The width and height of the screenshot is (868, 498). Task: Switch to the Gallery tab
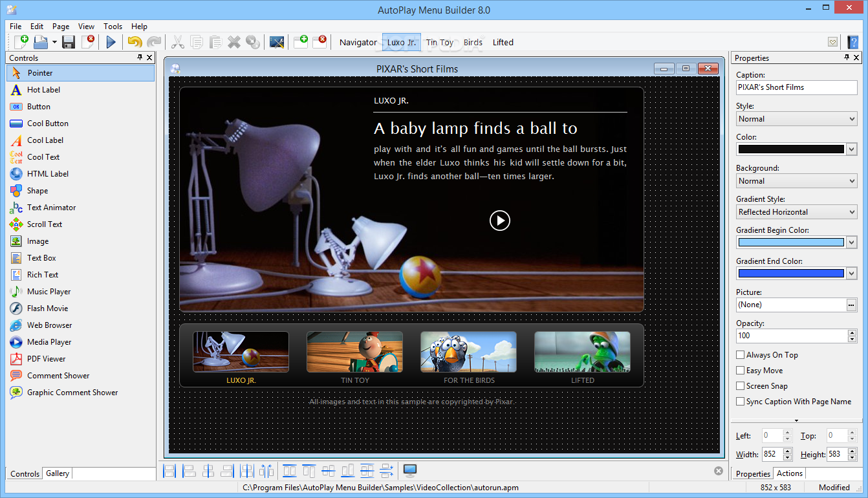(58, 473)
